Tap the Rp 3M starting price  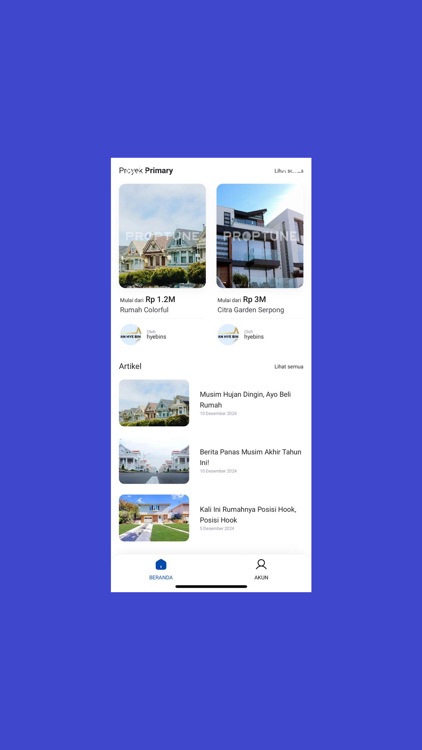pos(255,299)
